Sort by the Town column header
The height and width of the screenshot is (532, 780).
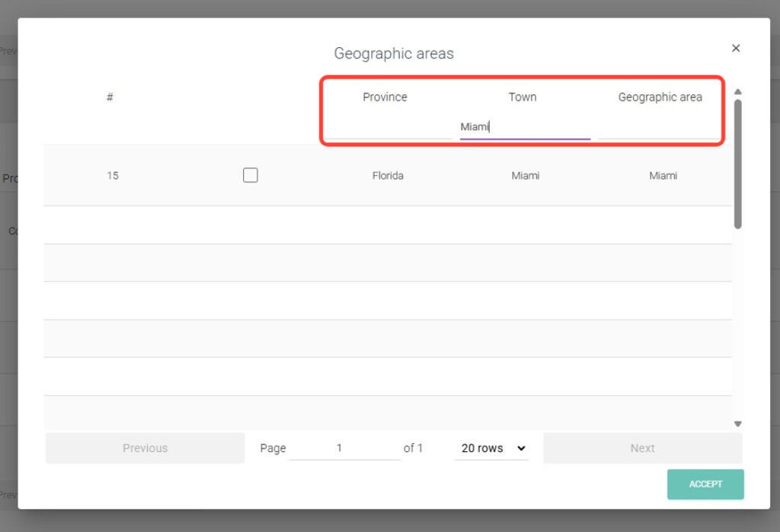tap(523, 97)
